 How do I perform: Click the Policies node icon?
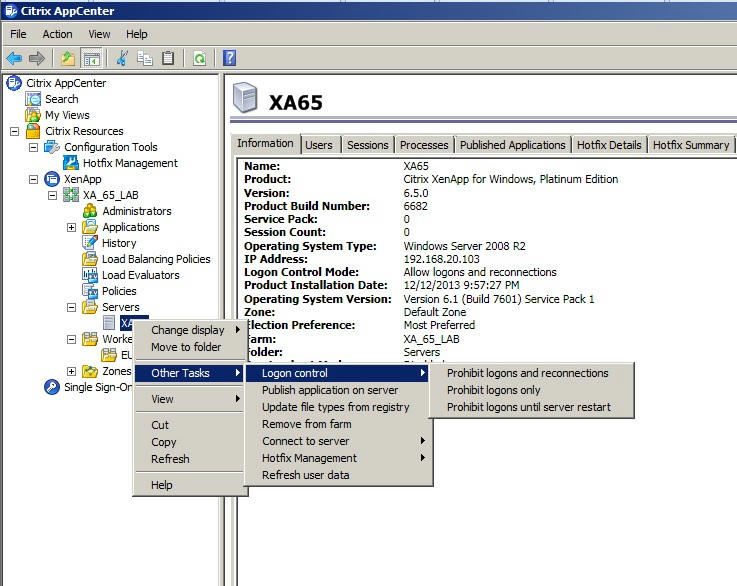point(90,291)
